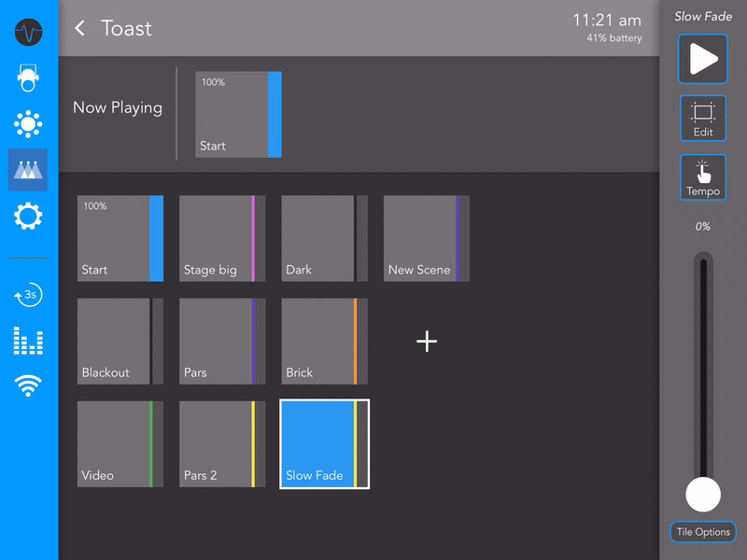This screenshot has height=560, width=747.
Task: Add a new scene with plus icon
Action: [x=427, y=342]
